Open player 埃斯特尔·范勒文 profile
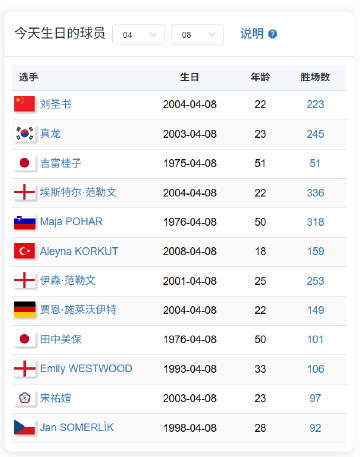Image resolution: width=360 pixels, height=457 pixels. [78, 192]
